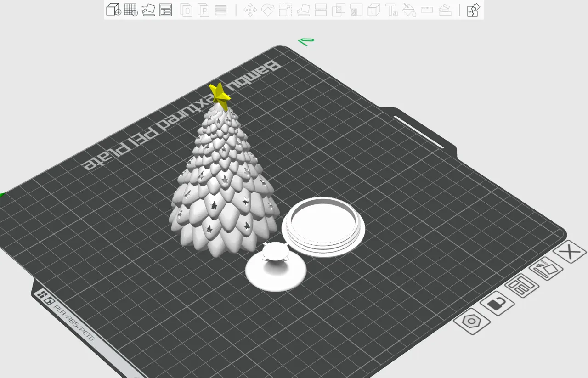Run Auto Orient from the top toolbar
Screen dimensions: 588x378
(x=148, y=10)
